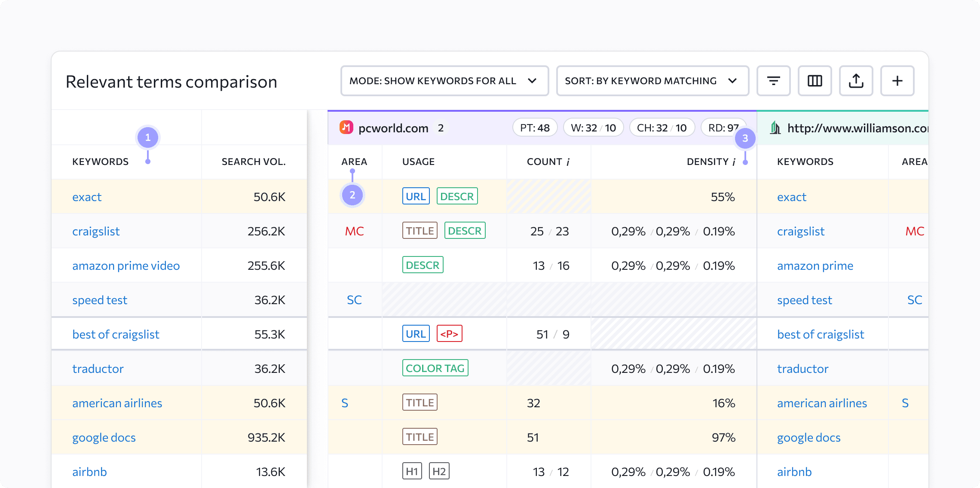Click the PT: 48 metric pill
Viewport: 980px width, 488px height.
535,128
